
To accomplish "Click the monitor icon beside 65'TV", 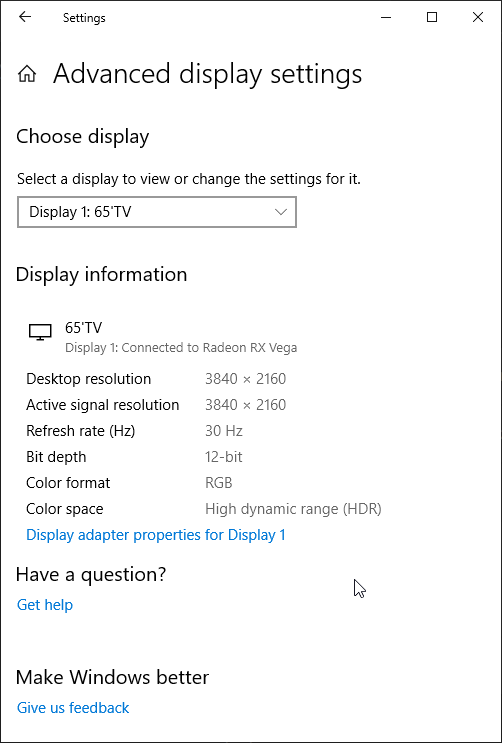I will point(40,332).
